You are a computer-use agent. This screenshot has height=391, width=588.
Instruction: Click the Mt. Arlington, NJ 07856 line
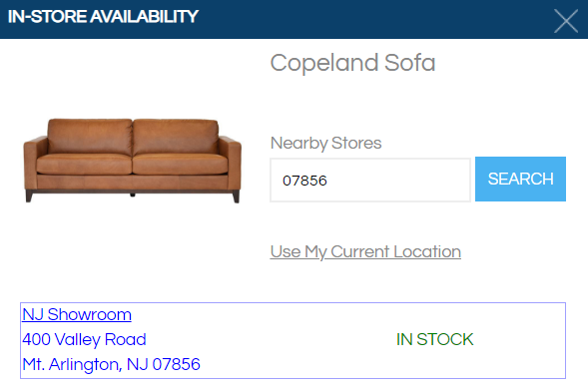tap(111, 364)
